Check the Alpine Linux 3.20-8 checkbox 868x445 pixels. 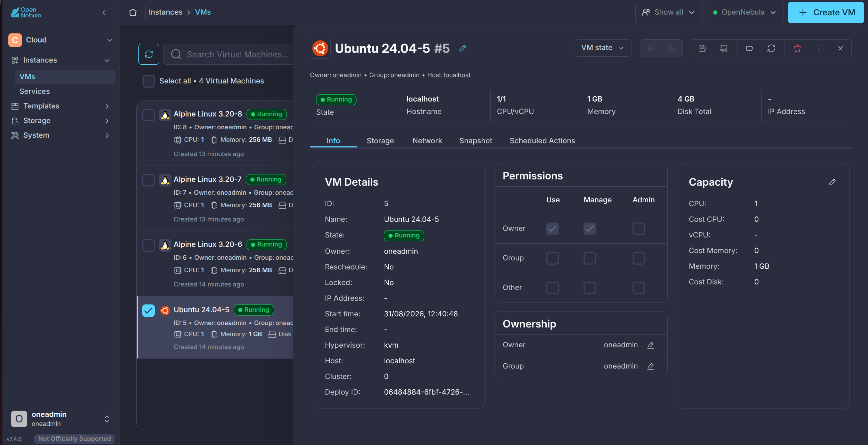pos(149,115)
